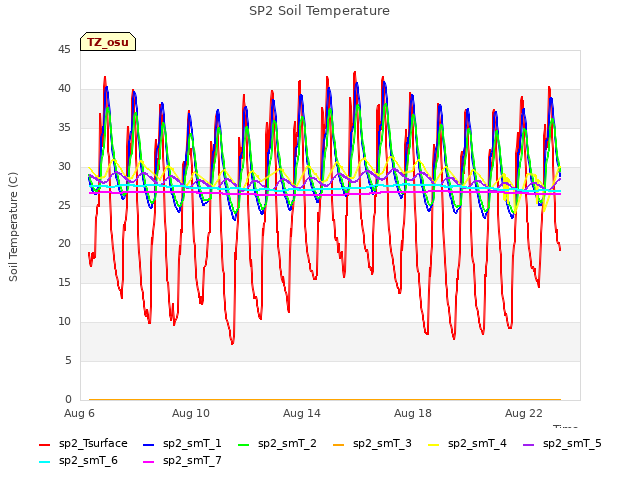This screenshot has width=640, height=480.
Task: Toggle the sp2_smT_6 legend entry
Action: (78, 461)
